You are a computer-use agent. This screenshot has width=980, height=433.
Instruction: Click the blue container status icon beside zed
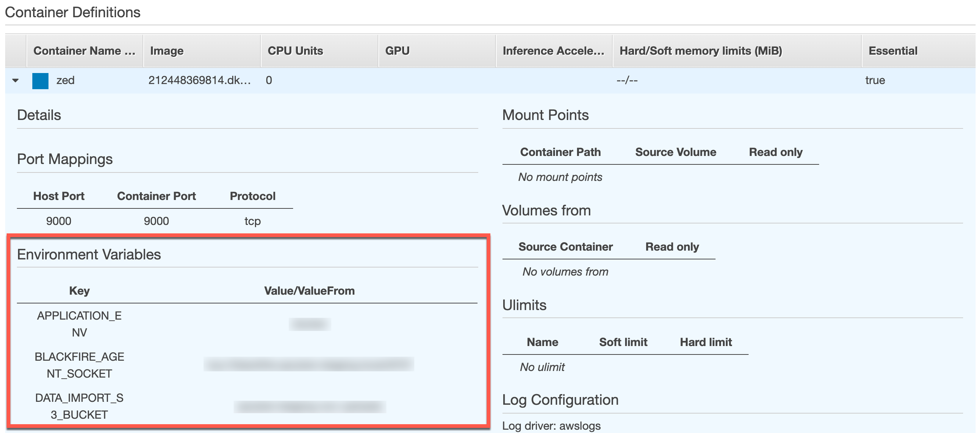[40, 80]
